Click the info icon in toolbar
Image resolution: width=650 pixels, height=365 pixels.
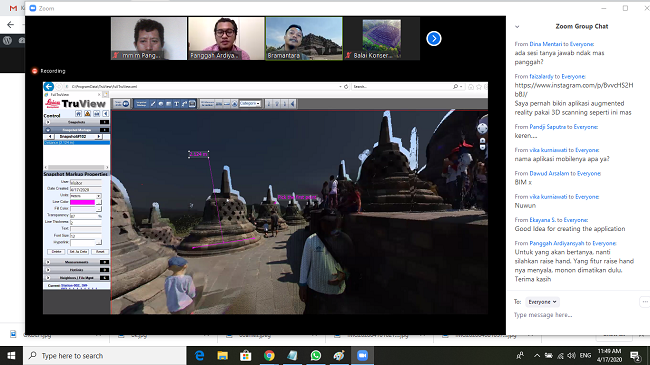[x=285, y=104]
